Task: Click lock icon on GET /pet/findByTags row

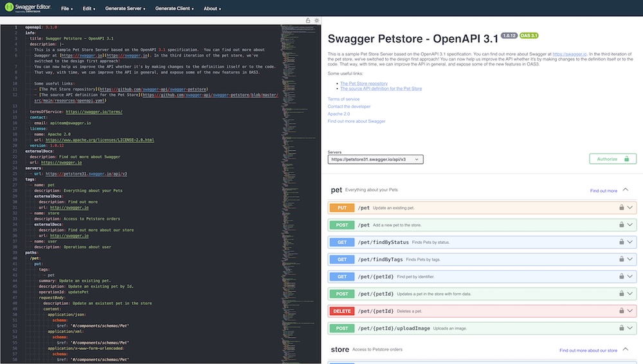Action: 622,260
